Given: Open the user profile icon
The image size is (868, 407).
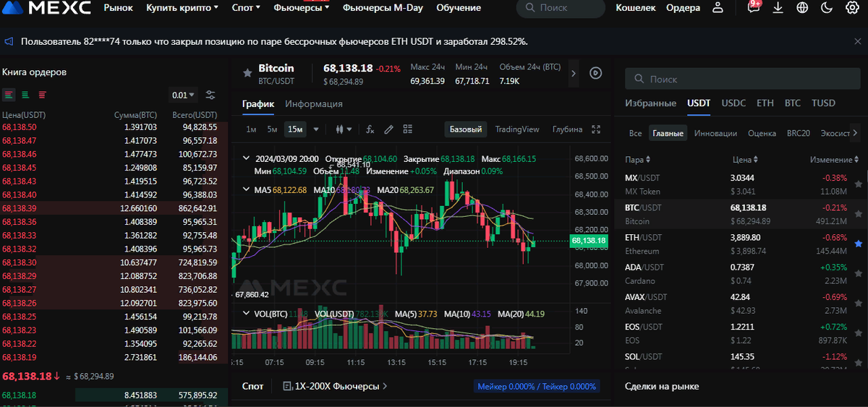Looking at the screenshot, I should (x=718, y=8).
